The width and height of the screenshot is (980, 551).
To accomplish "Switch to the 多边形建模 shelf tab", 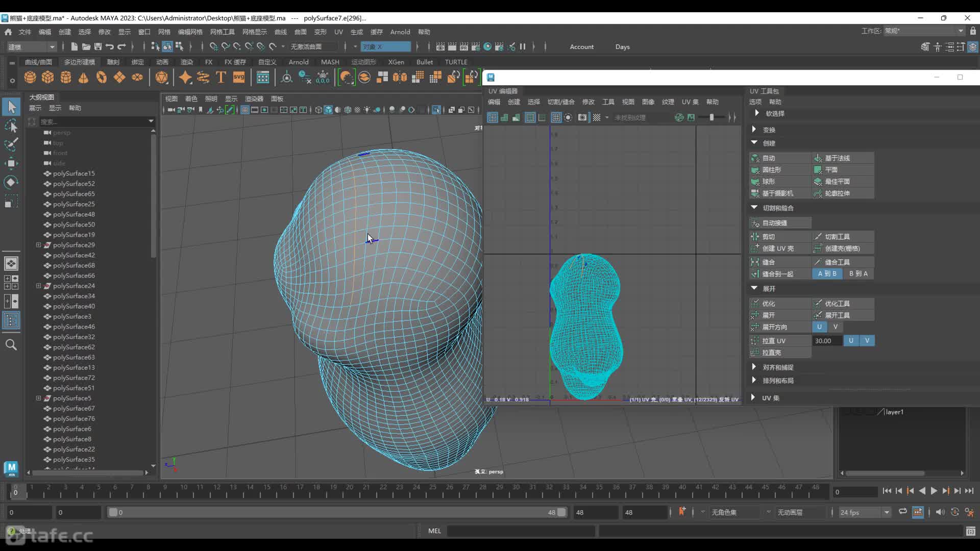I will tap(79, 62).
